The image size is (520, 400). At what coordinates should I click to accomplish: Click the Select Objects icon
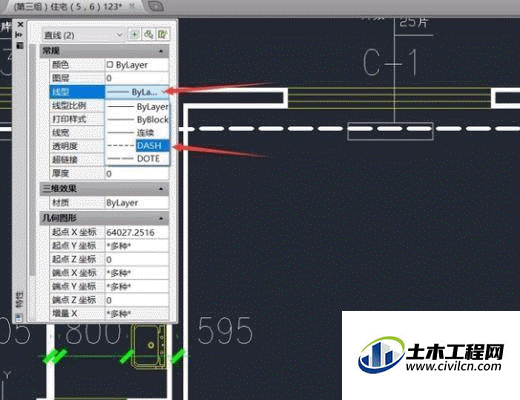tap(149, 34)
